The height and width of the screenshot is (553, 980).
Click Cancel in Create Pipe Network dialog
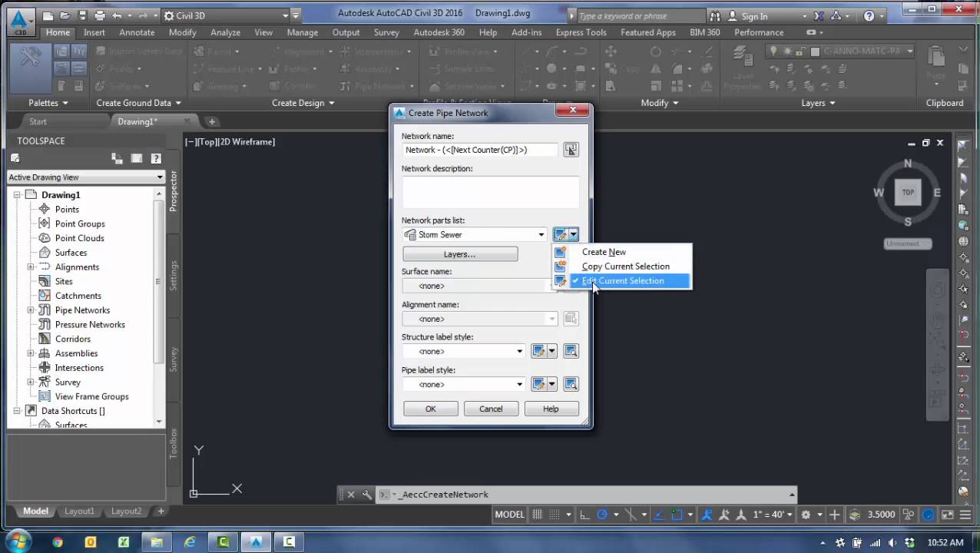coord(491,409)
